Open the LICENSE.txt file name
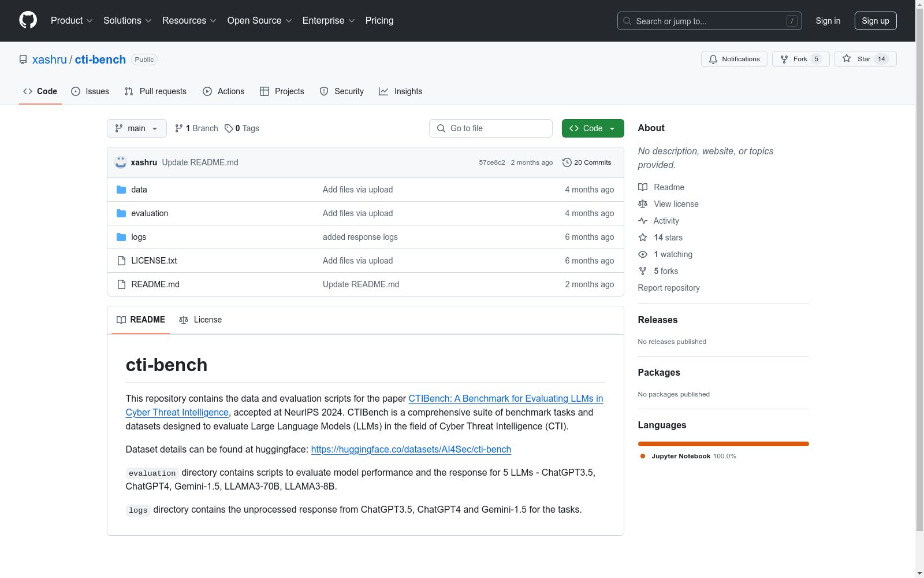Viewport: 924px width, 578px height. click(x=154, y=261)
